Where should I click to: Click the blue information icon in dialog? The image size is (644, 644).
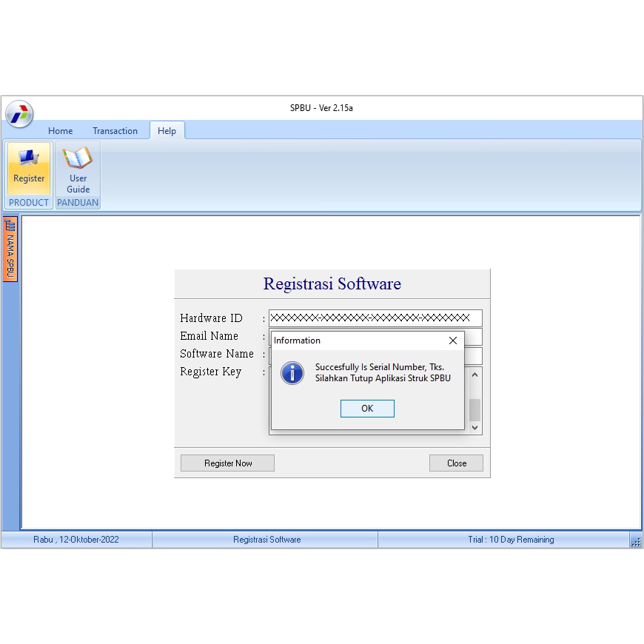292,373
